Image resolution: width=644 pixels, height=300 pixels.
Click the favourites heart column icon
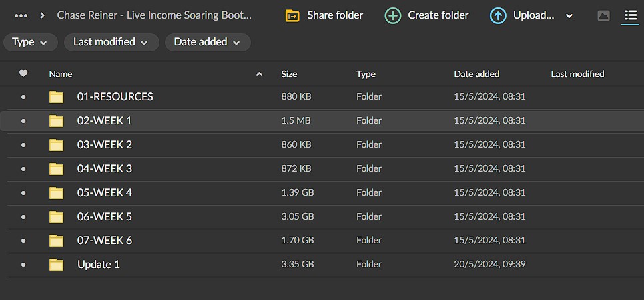click(x=23, y=74)
